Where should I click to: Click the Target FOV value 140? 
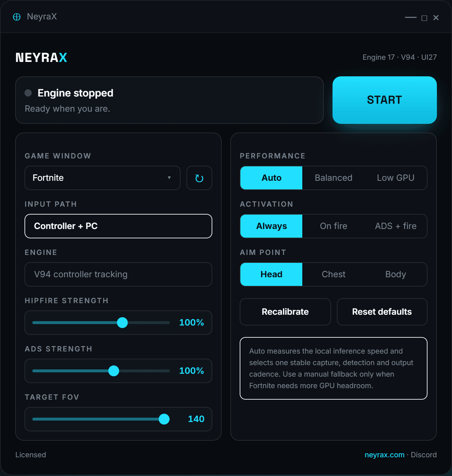196,419
